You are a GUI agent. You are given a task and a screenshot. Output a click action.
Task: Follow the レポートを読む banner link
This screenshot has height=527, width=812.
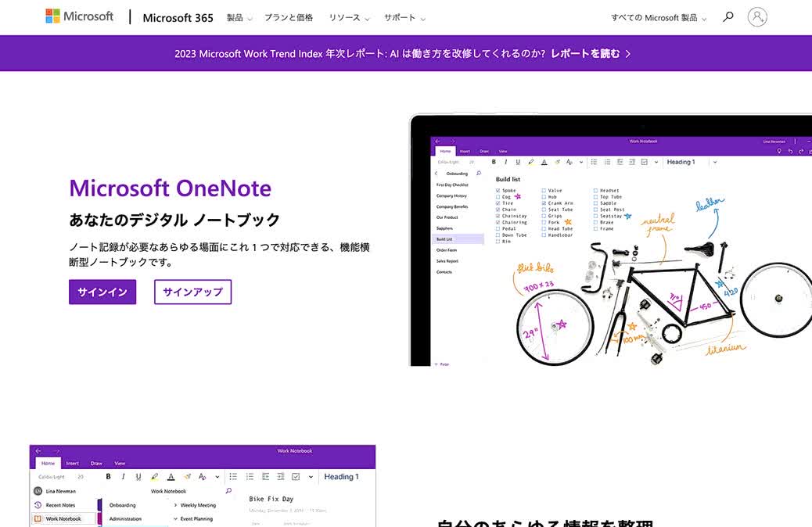(x=591, y=53)
